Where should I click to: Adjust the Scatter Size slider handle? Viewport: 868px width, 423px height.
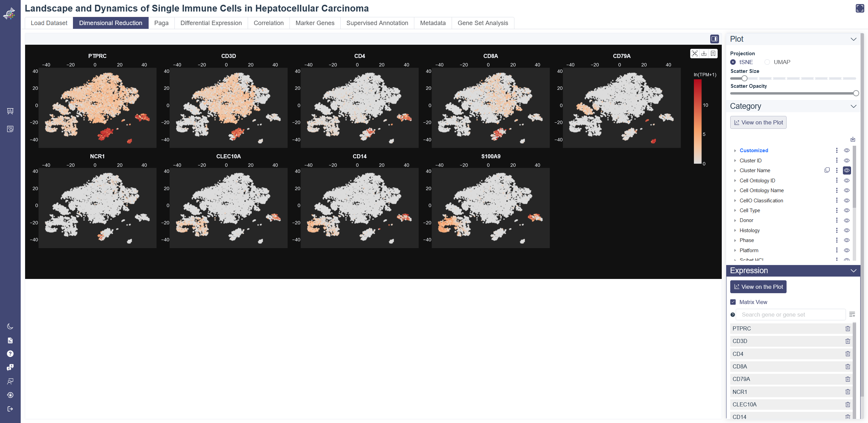click(744, 78)
